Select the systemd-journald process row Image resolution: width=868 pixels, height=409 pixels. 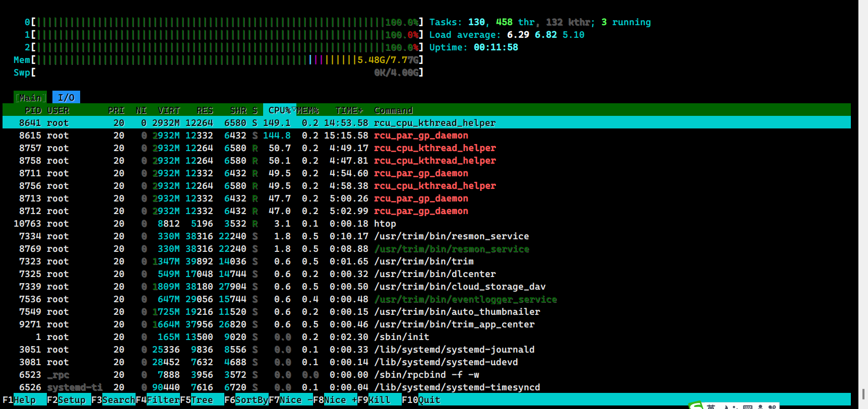pyautogui.click(x=426, y=350)
